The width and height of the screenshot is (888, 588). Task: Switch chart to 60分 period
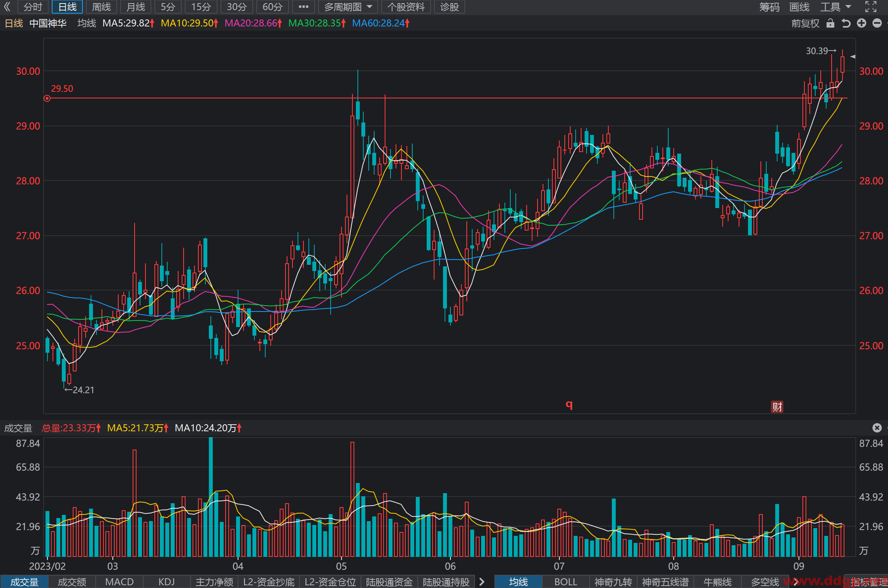[x=272, y=7]
